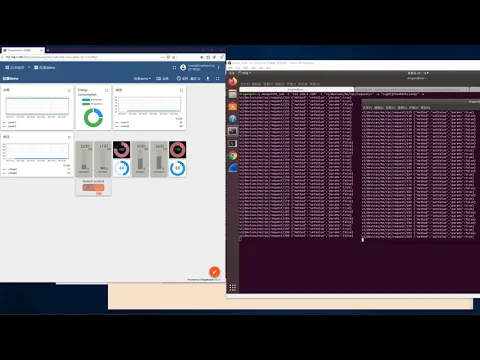The height and width of the screenshot is (360, 480).
Task: Close the ThingsBoard browser tab
Action: click(x=41, y=50)
